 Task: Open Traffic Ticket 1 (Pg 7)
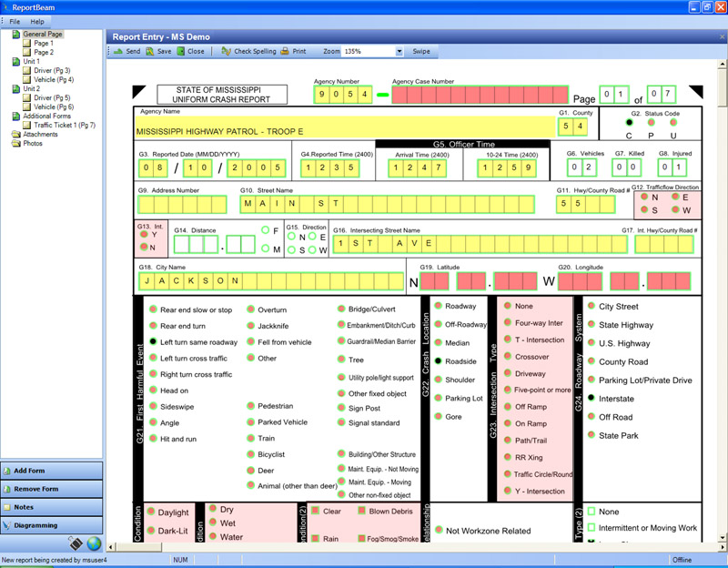coord(65,125)
